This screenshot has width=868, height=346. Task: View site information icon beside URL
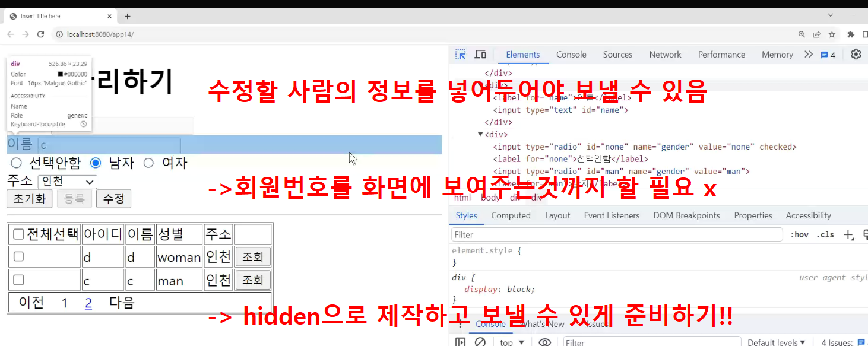tap(59, 34)
